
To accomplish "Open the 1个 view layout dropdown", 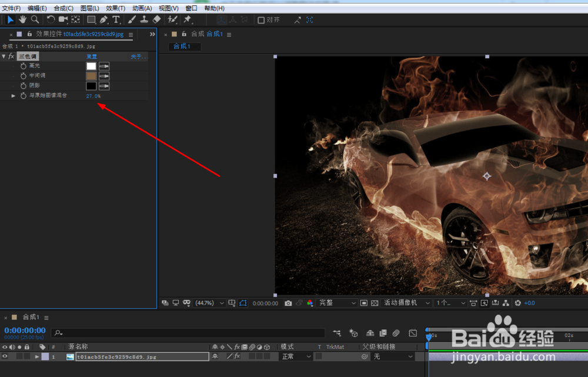I will 450,303.
